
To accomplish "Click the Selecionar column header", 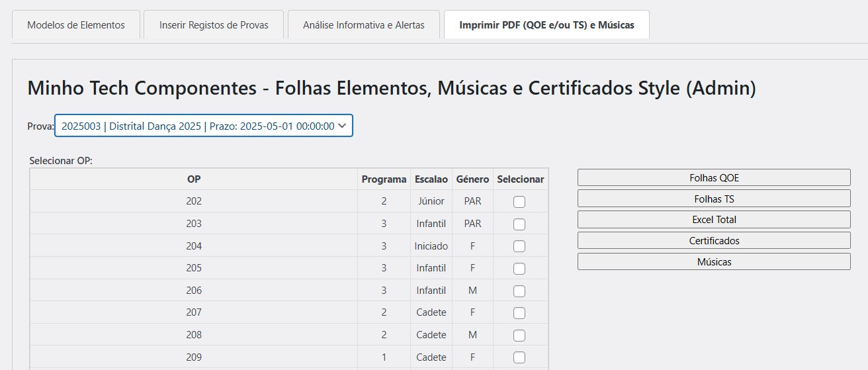I will 521,179.
